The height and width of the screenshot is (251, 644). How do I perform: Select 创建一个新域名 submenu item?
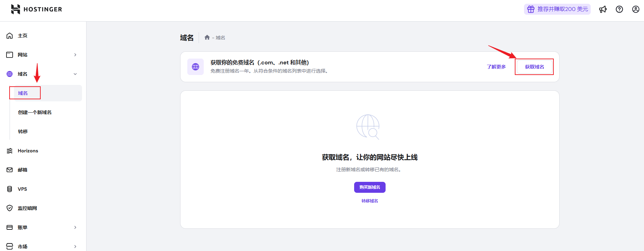coord(35,112)
